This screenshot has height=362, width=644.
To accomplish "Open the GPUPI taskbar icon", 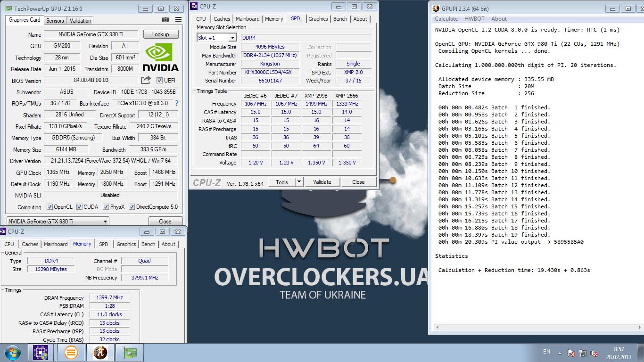I will click(100, 353).
